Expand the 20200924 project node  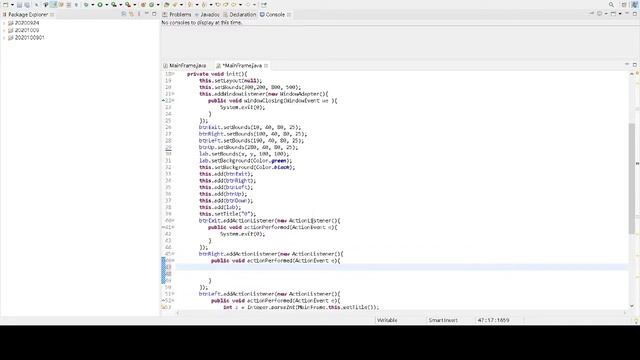pos(4,23)
